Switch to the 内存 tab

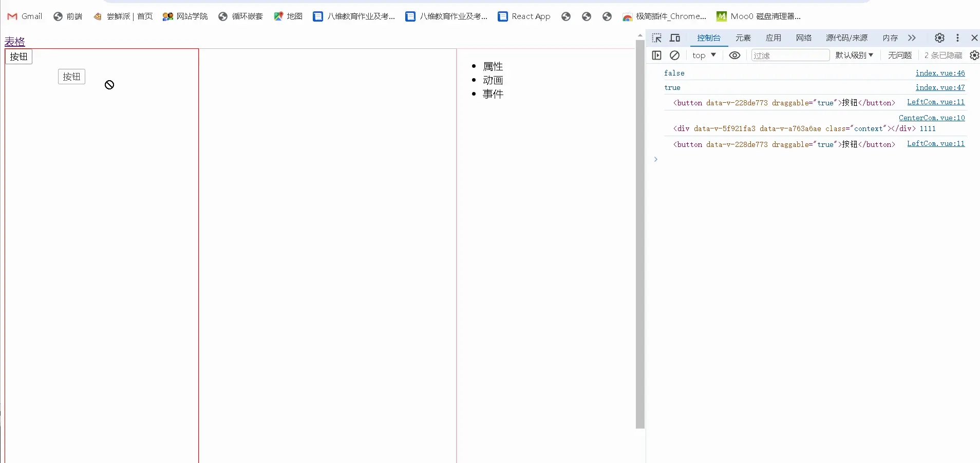click(x=891, y=38)
